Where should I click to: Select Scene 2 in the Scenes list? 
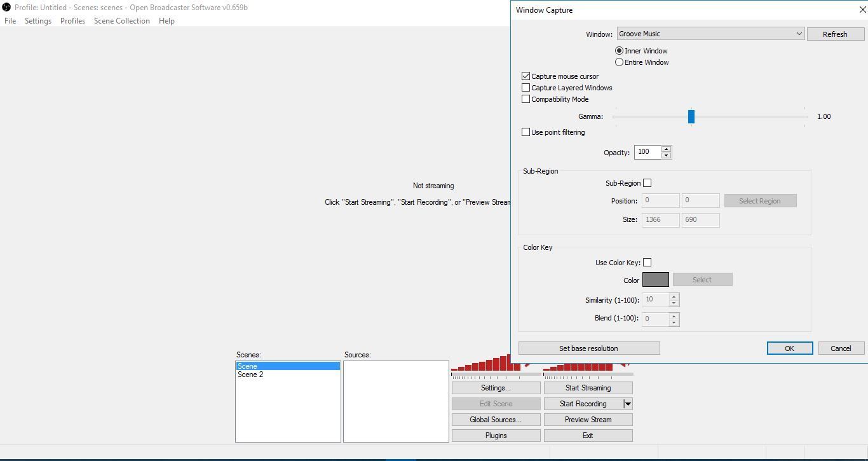pos(249,375)
